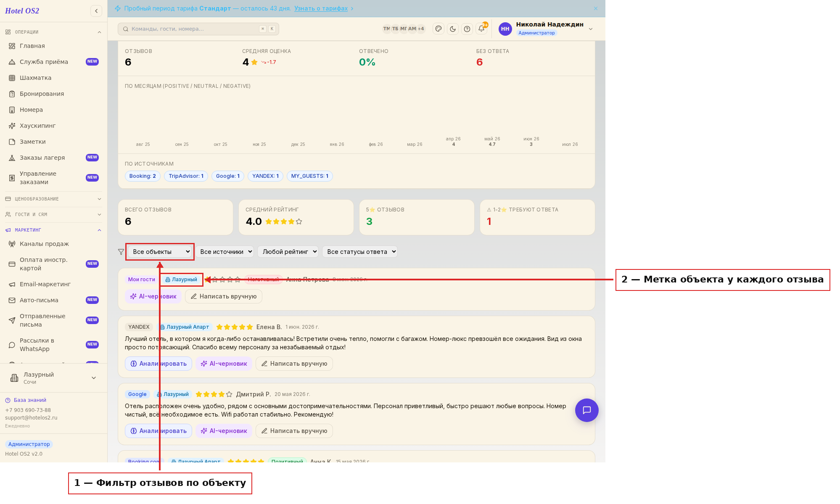Expand the ГОСТИ И CRM section
Screen dimensions: 840x504
(x=53, y=214)
